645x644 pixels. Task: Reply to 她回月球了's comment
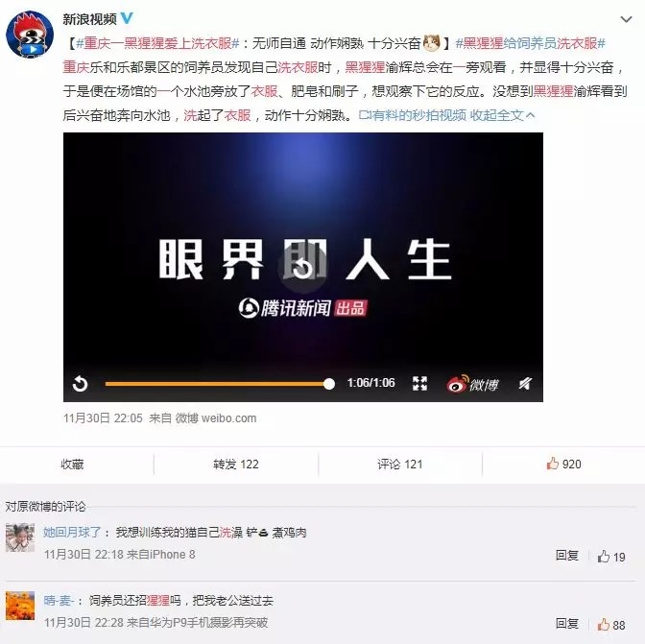pyautogui.click(x=567, y=556)
